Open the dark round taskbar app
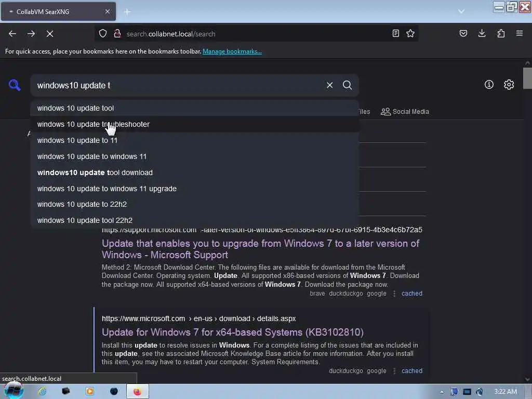Screen dimensions: 532x399 [114, 392]
